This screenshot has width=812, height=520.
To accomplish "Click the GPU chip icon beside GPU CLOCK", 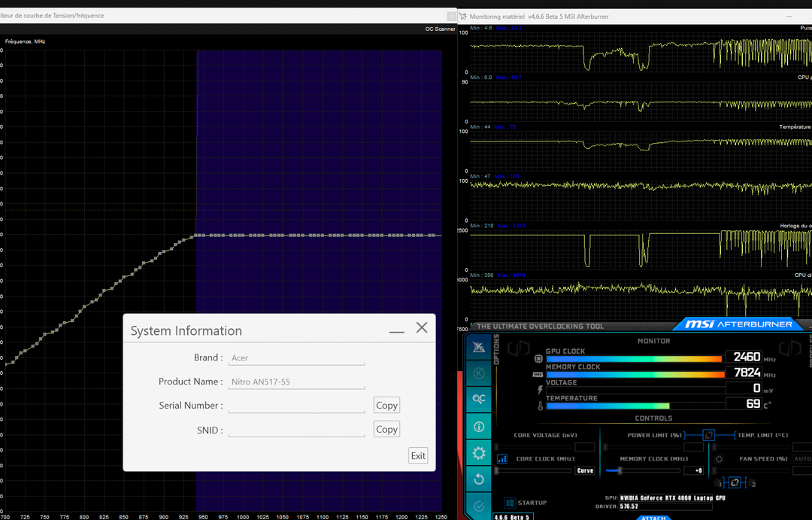I will click(x=538, y=358).
